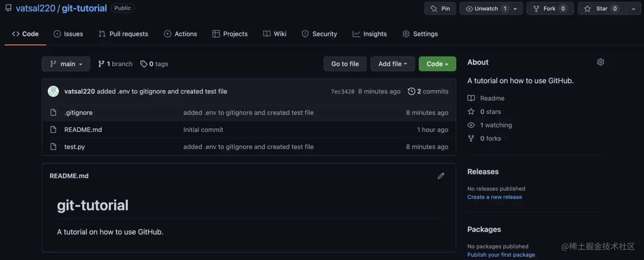
Task: Click the README.md file icon in file list
Action: (53, 130)
